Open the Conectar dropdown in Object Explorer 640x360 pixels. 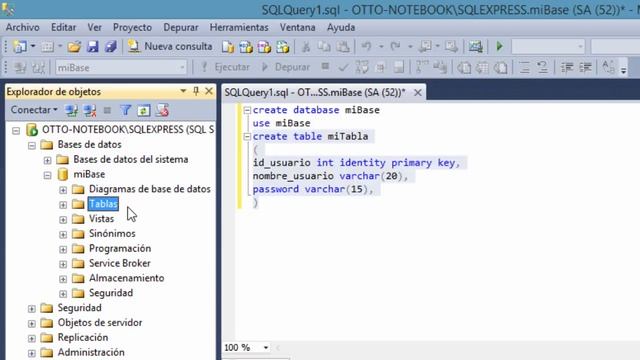(34, 110)
